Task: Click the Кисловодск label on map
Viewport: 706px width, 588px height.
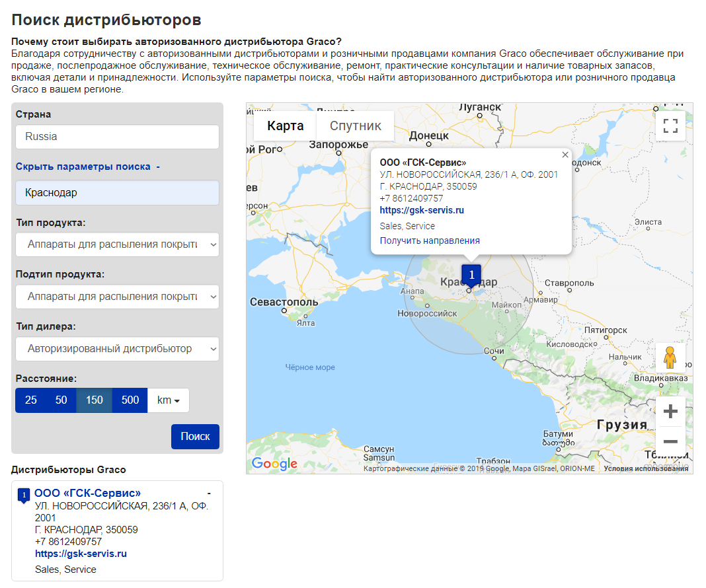Action: click(x=570, y=344)
